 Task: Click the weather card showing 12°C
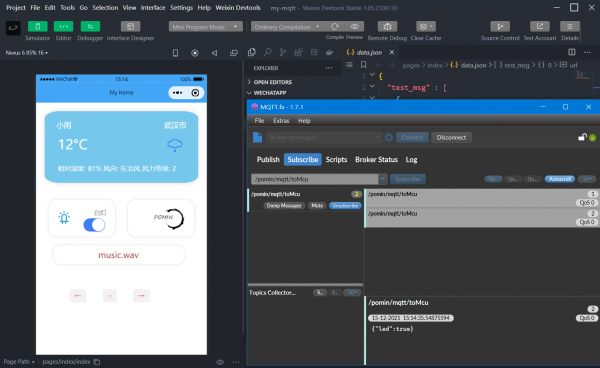(121, 147)
